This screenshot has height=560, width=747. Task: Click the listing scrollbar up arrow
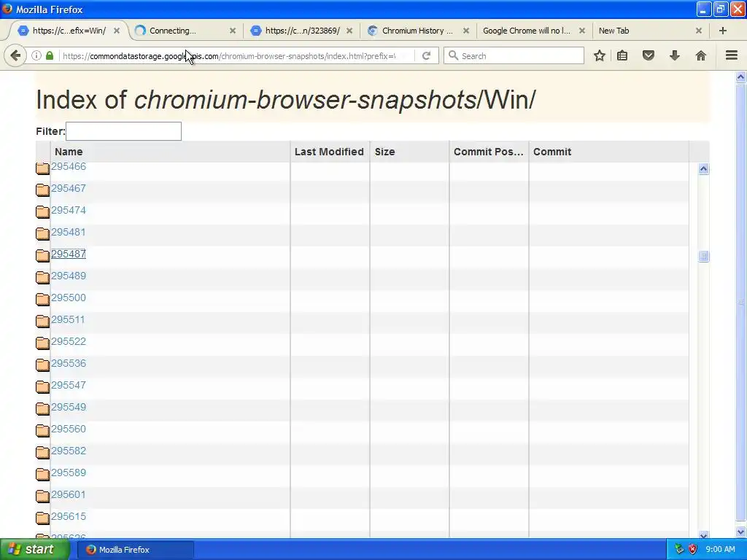click(703, 169)
